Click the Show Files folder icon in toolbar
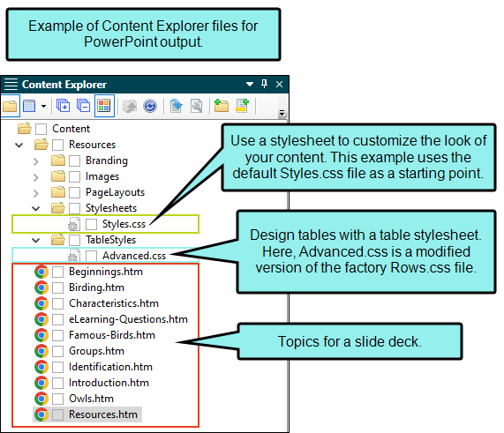This screenshot has width=504, height=433. click(x=10, y=106)
